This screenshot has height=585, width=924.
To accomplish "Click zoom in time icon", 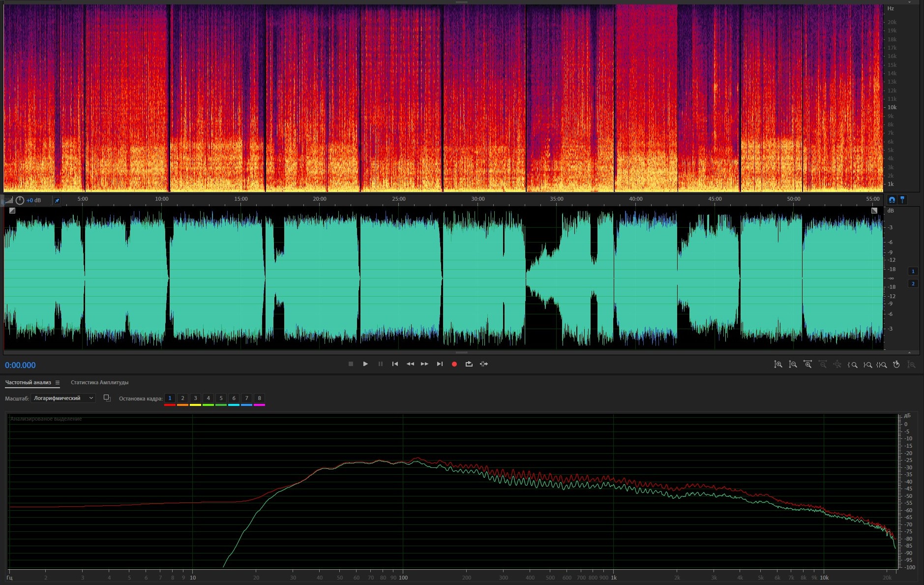I will click(x=807, y=365).
